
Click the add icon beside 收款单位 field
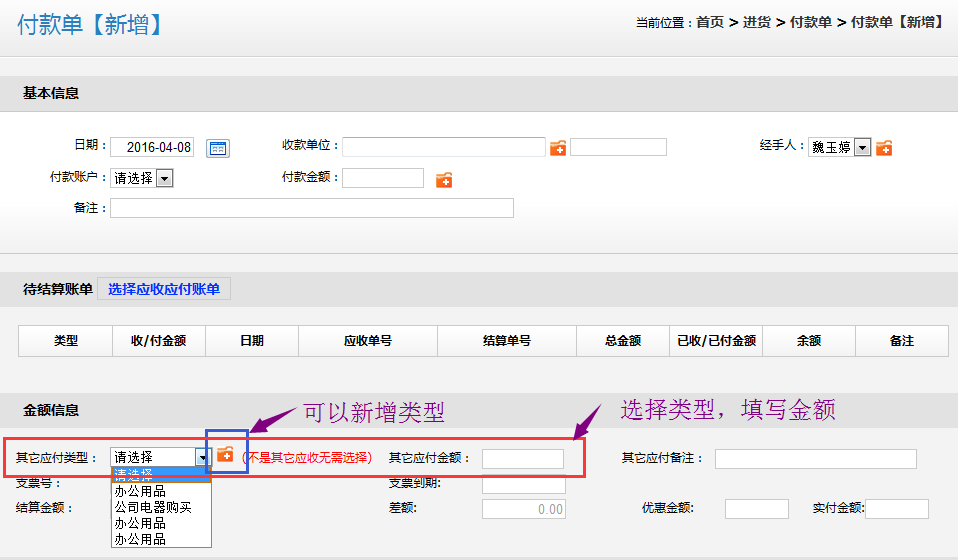coord(558,148)
